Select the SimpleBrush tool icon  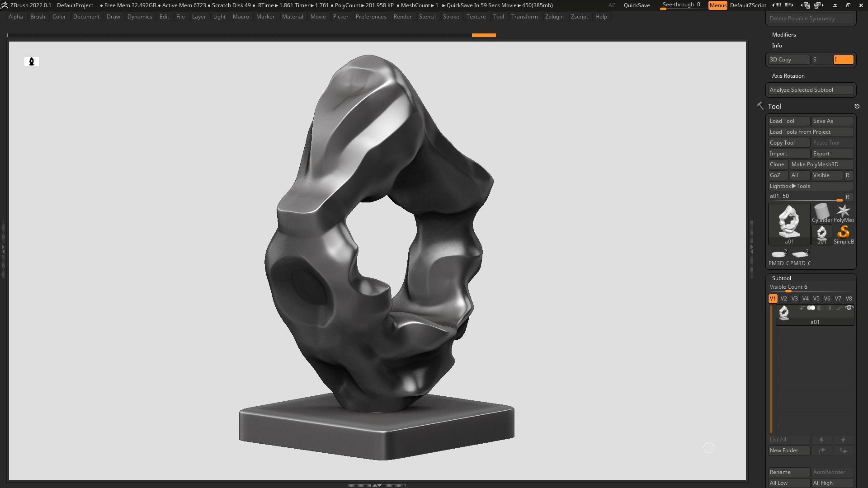(843, 235)
